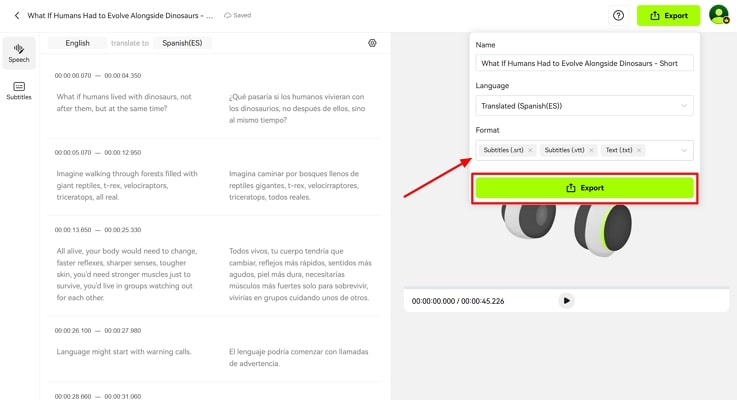
Task: Click the project title in header
Action: coord(120,16)
